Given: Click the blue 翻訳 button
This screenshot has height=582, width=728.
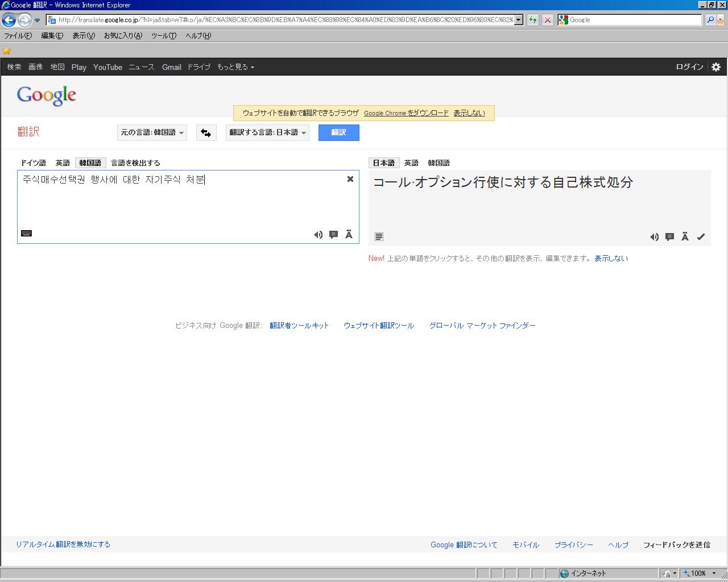Looking at the screenshot, I should tap(339, 132).
